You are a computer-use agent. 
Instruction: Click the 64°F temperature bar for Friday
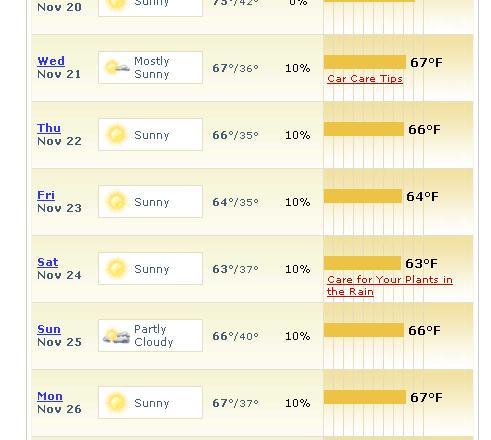coord(363,196)
